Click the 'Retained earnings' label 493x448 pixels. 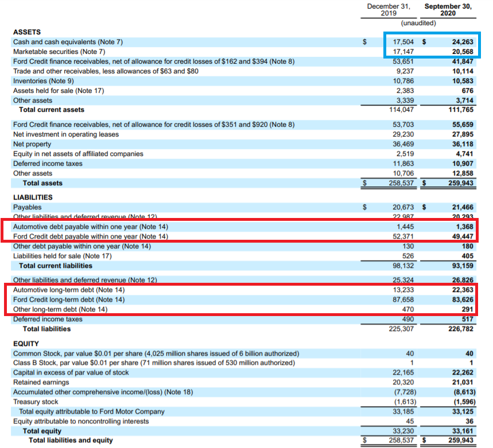pos(41,382)
